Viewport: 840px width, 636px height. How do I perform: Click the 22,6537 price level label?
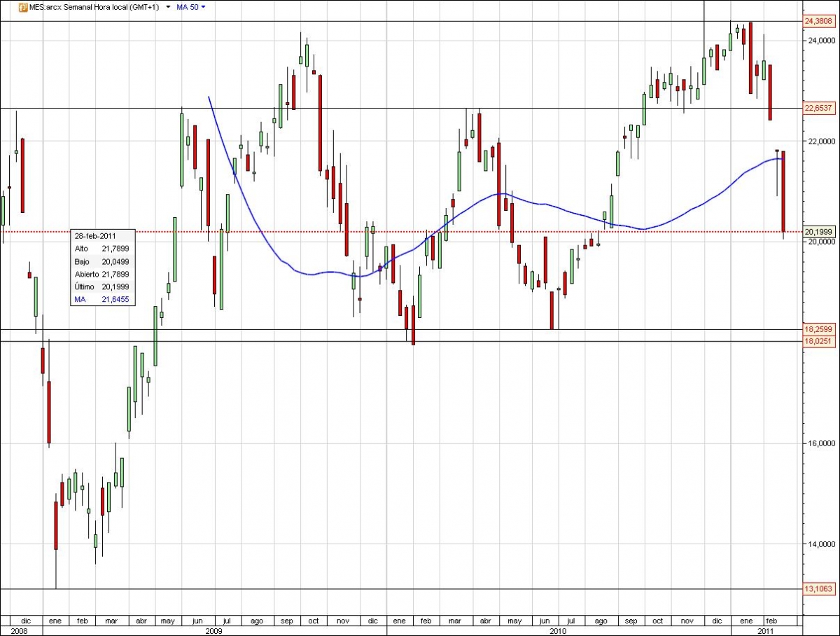819,109
